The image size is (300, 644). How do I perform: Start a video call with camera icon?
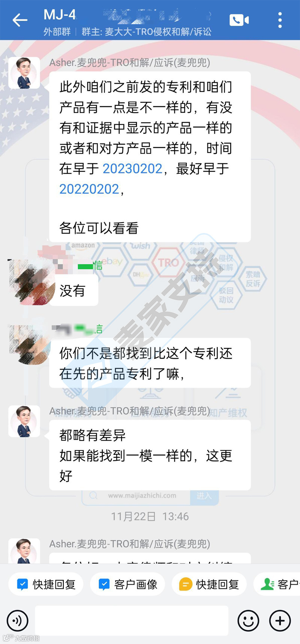tap(239, 20)
